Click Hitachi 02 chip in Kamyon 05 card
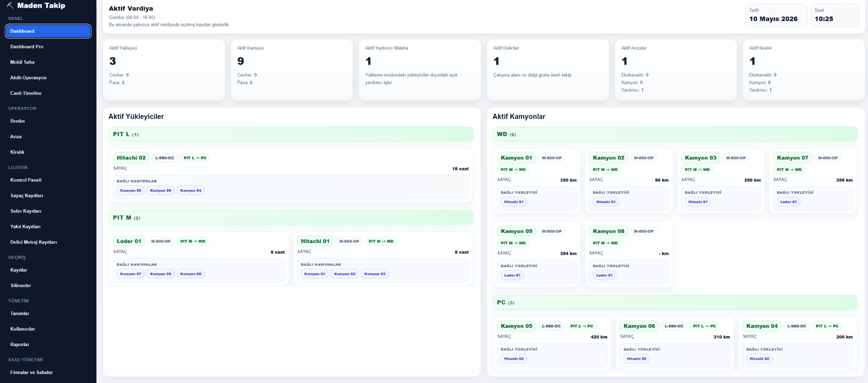The image size is (868, 383). (514, 359)
